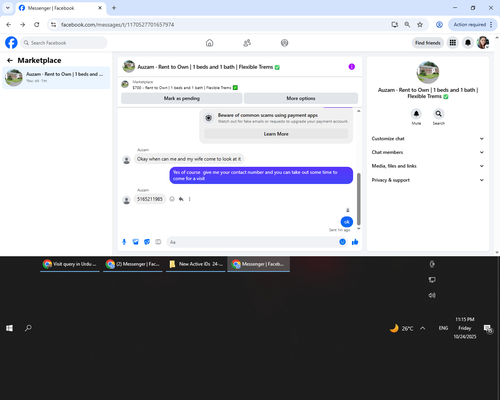
Task: Open Facebook home via logo
Action: click(x=11, y=43)
